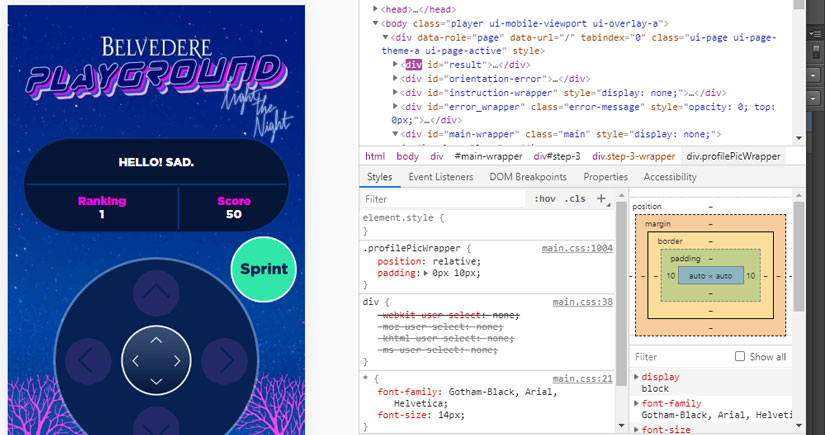This screenshot has width=825, height=435.
Task: Expand the computed font-family property
Action: 637,403
